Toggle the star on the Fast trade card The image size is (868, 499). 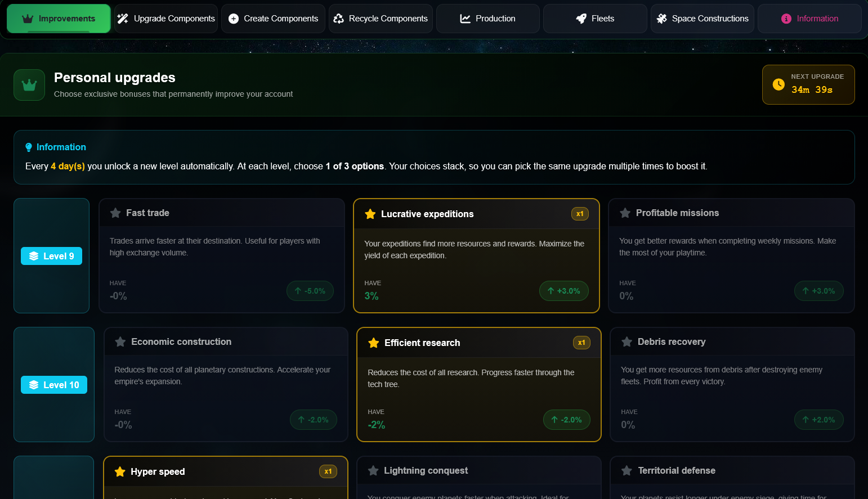pos(115,213)
